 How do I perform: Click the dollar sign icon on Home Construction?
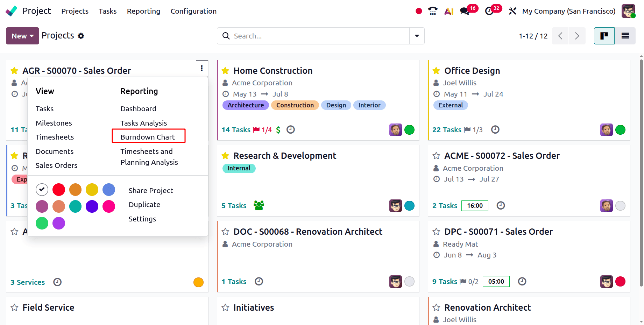point(278,130)
